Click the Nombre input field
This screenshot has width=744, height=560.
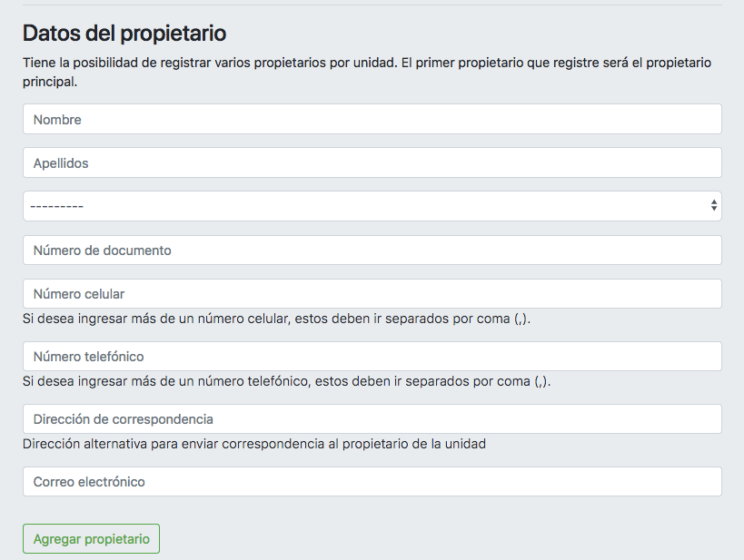[x=372, y=119]
